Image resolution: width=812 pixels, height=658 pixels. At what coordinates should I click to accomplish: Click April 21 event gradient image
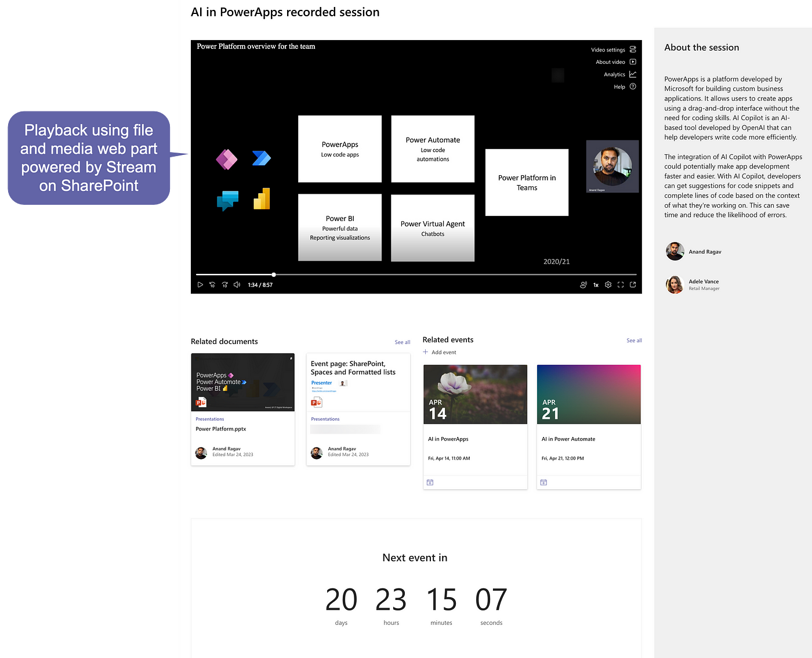click(589, 394)
